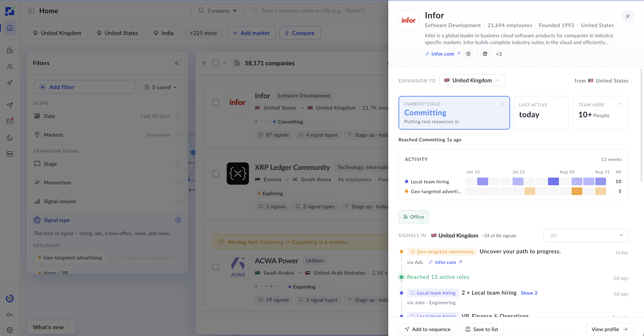This screenshot has height=336, width=644.
Task: Open select-all options dropdown arrow
Action: pyautogui.click(x=224, y=63)
